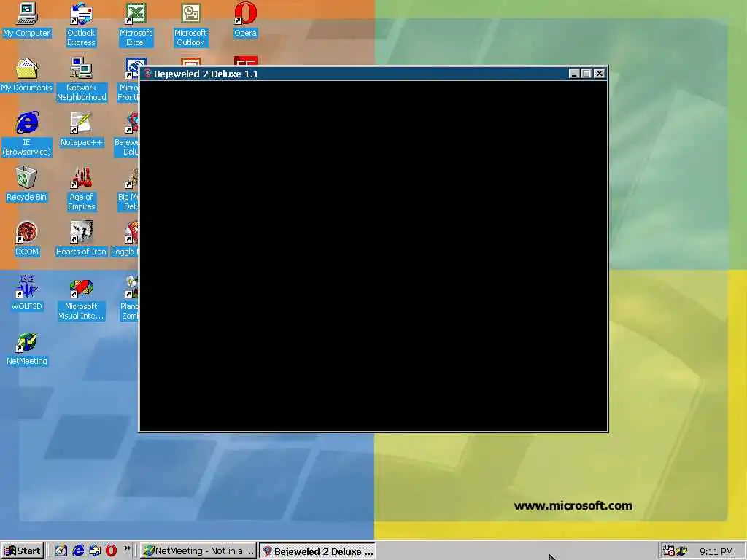Select the DOOM desktop shortcut
The height and width of the screenshot is (560, 747).
[x=27, y=239]
